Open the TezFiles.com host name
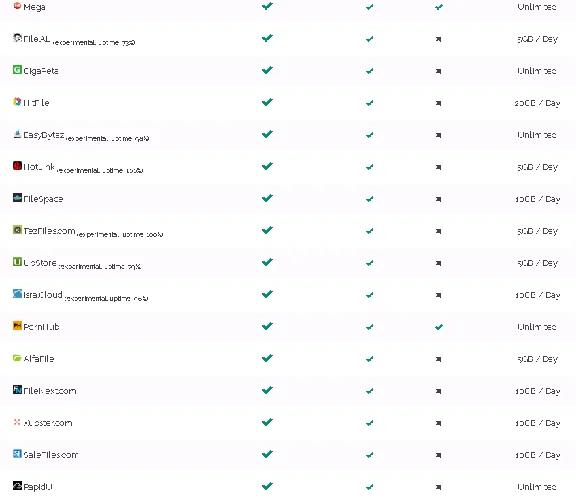The image size is (576, 501). [x=49, y=231]
